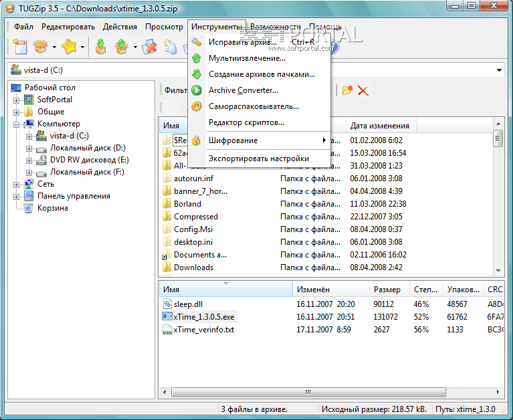Open the dropdown arrow next to Open archive
Screen dimensions: 513x420
[x=54, y=47]
